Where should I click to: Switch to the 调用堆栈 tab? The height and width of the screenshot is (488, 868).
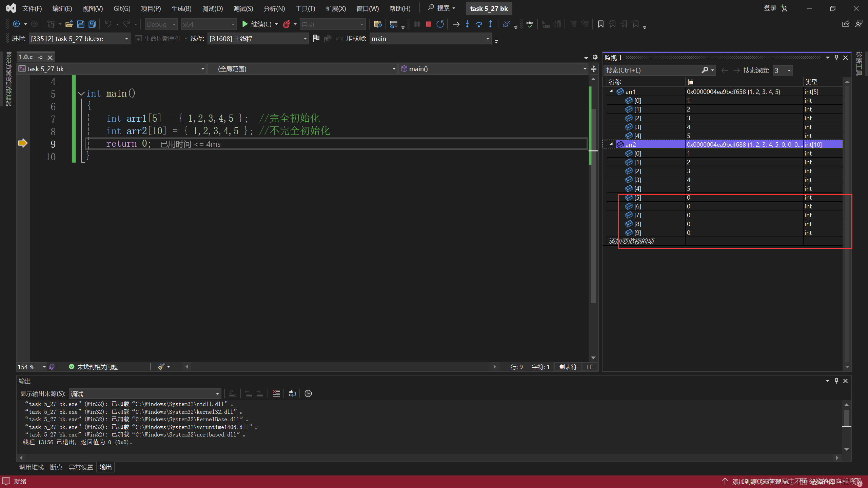[x=32, y=467]
